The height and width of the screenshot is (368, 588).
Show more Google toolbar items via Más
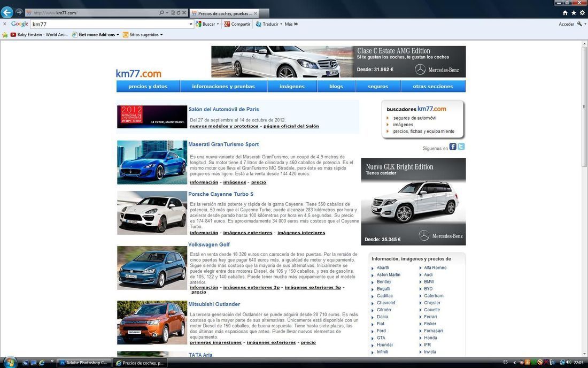click(291, 24)
